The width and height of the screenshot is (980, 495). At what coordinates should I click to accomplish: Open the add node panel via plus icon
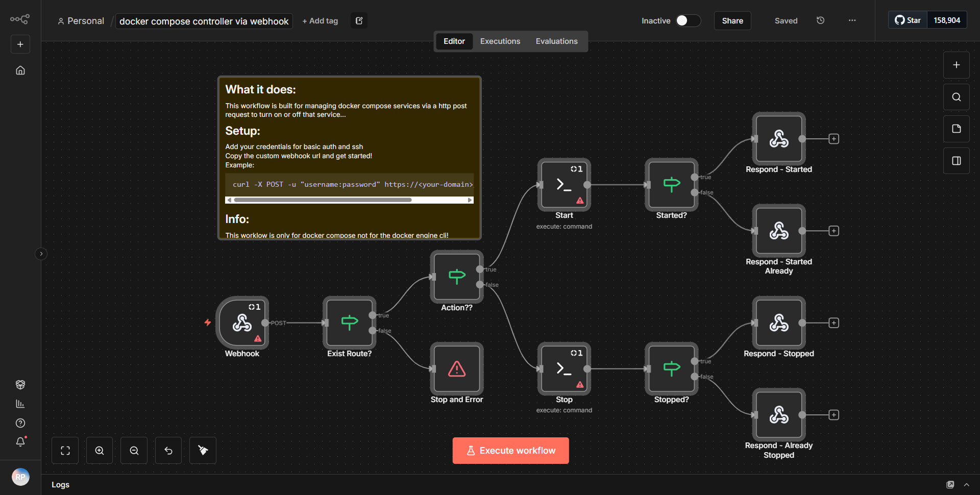tap(955, 65)
